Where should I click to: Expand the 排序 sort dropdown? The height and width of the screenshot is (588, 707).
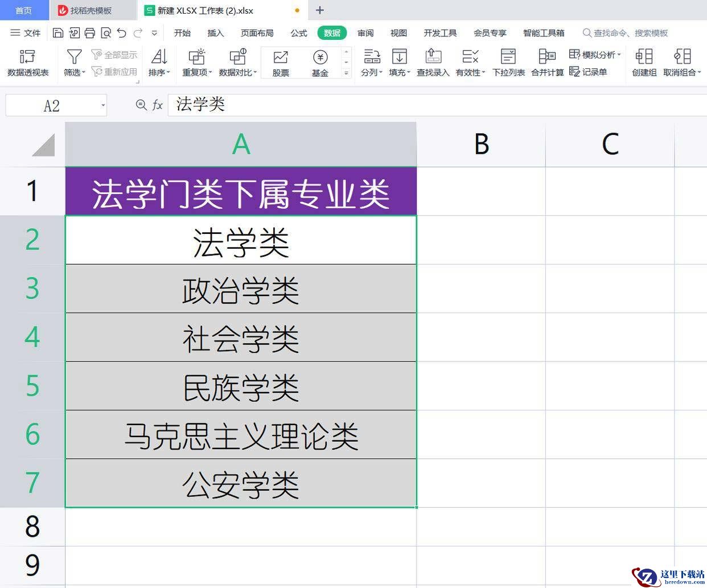point(159,63)
